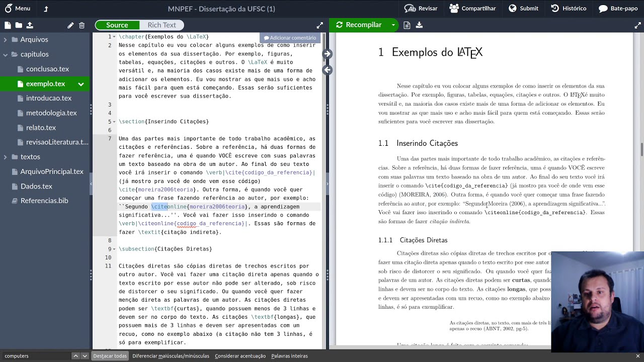Create a new folder with the folder icon
This screenshot has height=362, width=644.
[19, 25]
